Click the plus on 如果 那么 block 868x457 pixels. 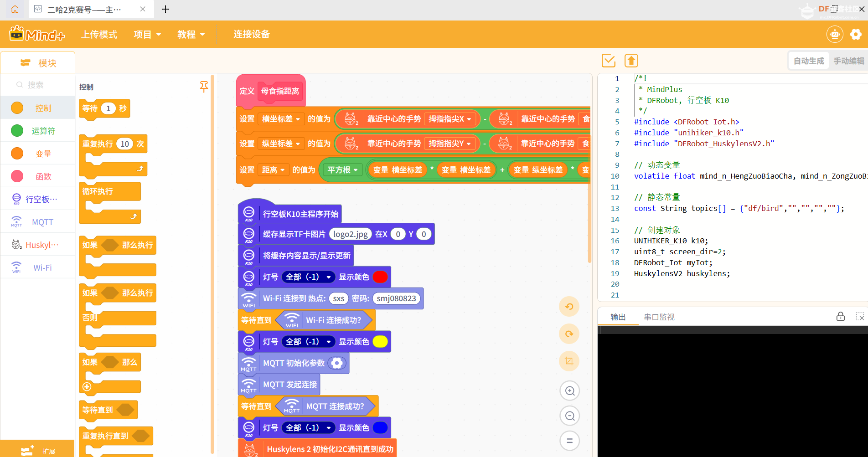click(x=87, y=387)
